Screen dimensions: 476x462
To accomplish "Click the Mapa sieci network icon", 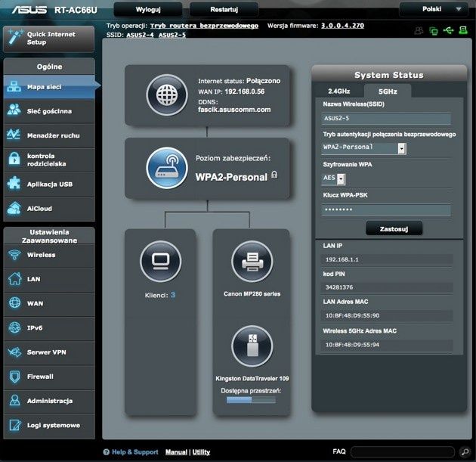I will [14, 87].
